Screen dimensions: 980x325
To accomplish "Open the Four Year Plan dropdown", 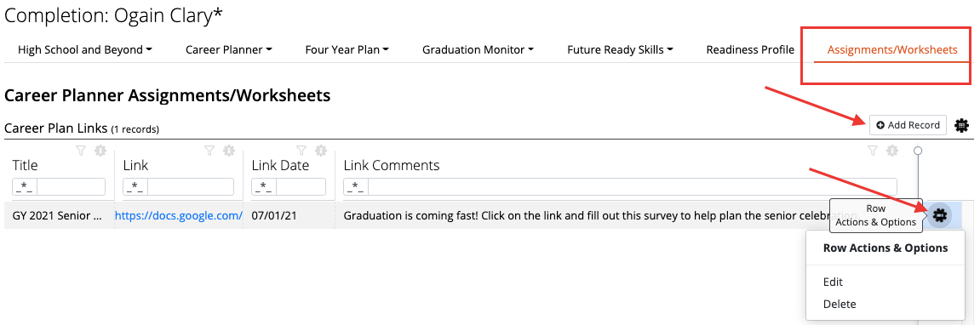I will [x=347, y=50].
